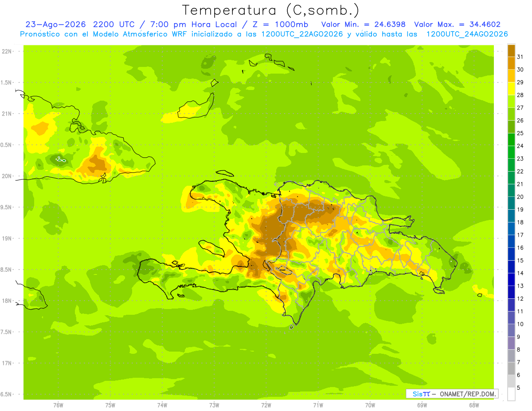This screenshot has height=411, width=532.
Task: Click the "74W" longitude axis label
Action: (162, 405)
